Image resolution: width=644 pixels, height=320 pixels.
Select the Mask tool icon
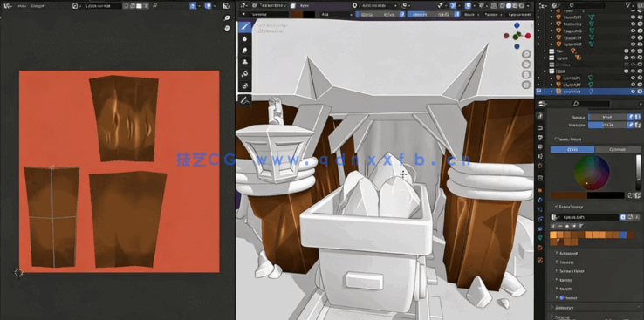pyautogui.click(x=245, y=85)
